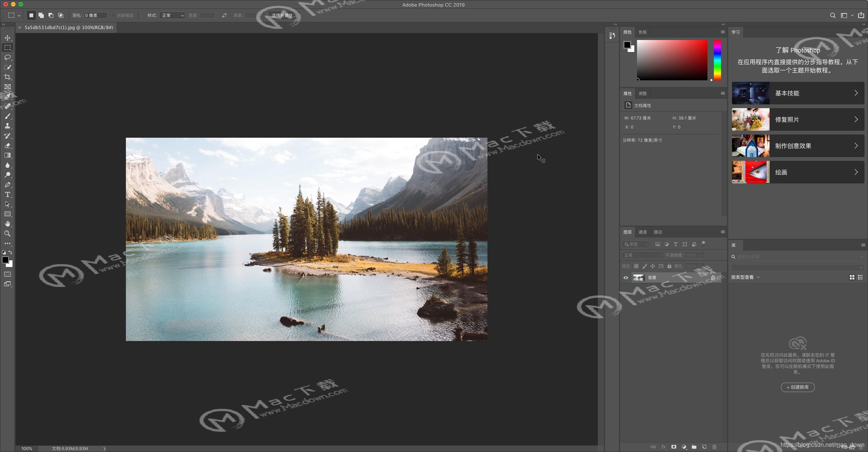This screenshot has height=452, width=868.
Task: Open the 样式 style dropdown
Action: pyautogui.click(x=173, y=15)
